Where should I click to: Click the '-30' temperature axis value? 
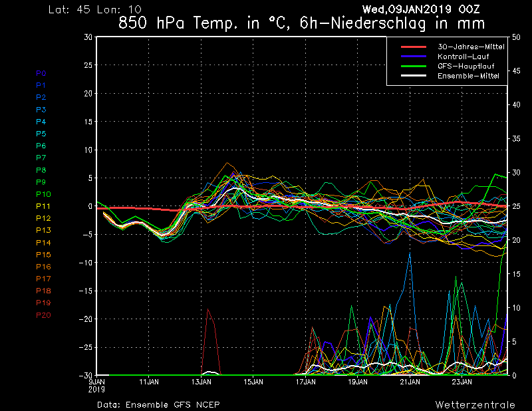coord(86,376)
